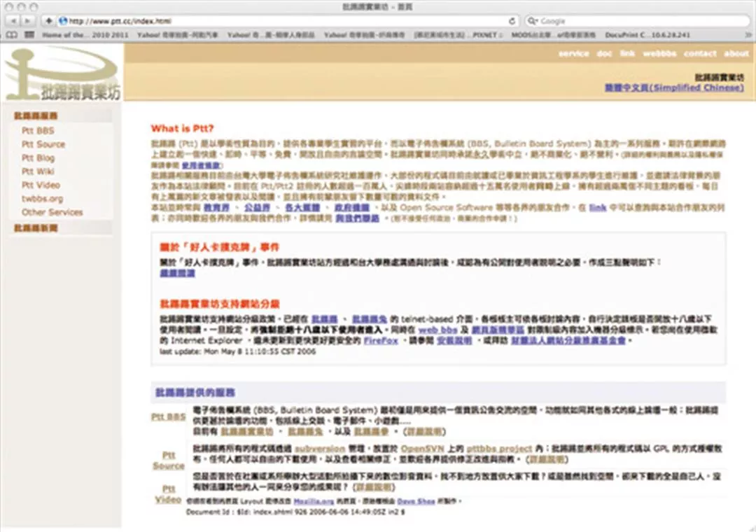Click the browser forward arrow button
The height and width of the screenshot is (532, 756).
29,21
